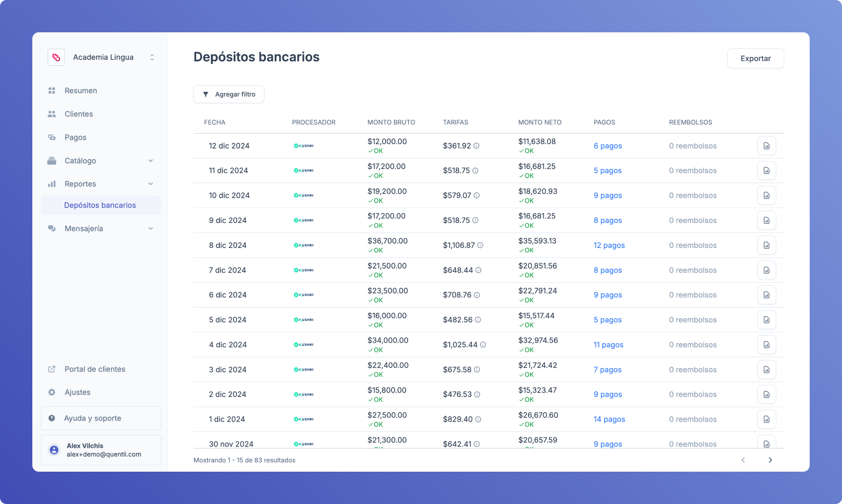The width and height of the screenshot is (842, 504).
Task: Open the 12 pagos link
Action: 609,245
